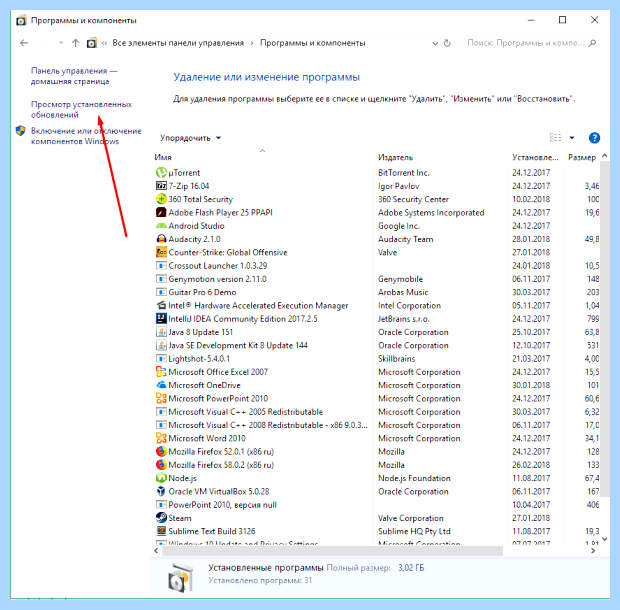The height and width of the screenshot is (610, 620).
Task: Sort by the Имя column header
Action: point(163,157)
